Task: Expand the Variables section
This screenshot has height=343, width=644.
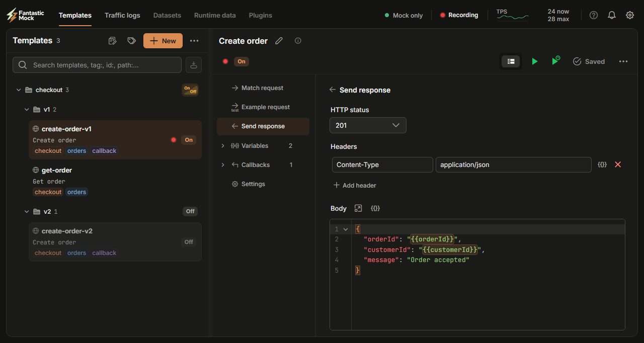Action: (223, 146)
